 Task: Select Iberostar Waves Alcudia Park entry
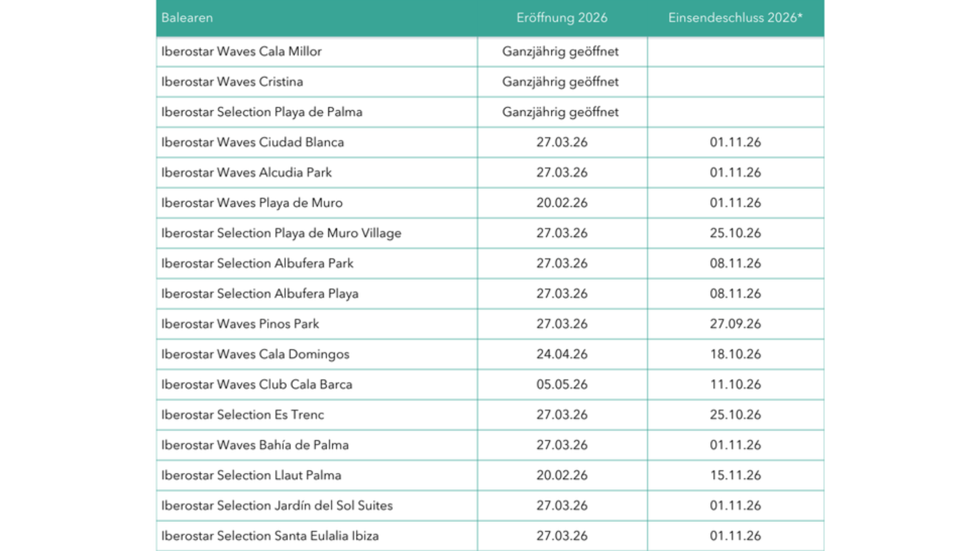(x=247, y=172)
